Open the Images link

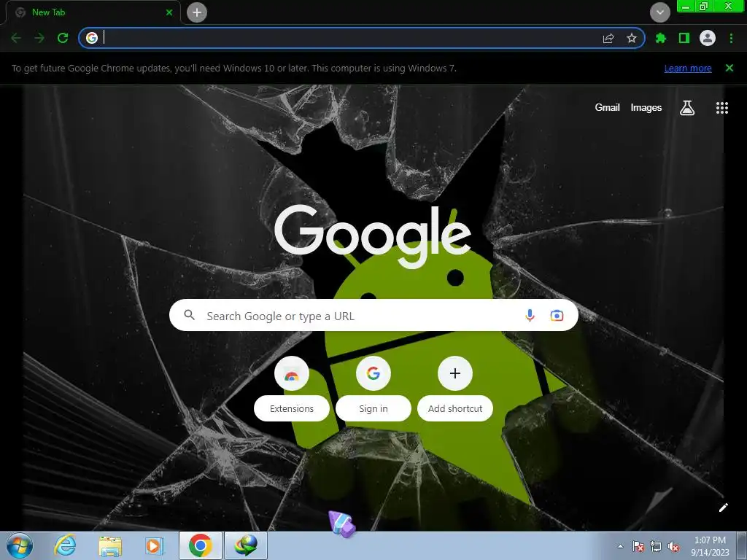646,108
